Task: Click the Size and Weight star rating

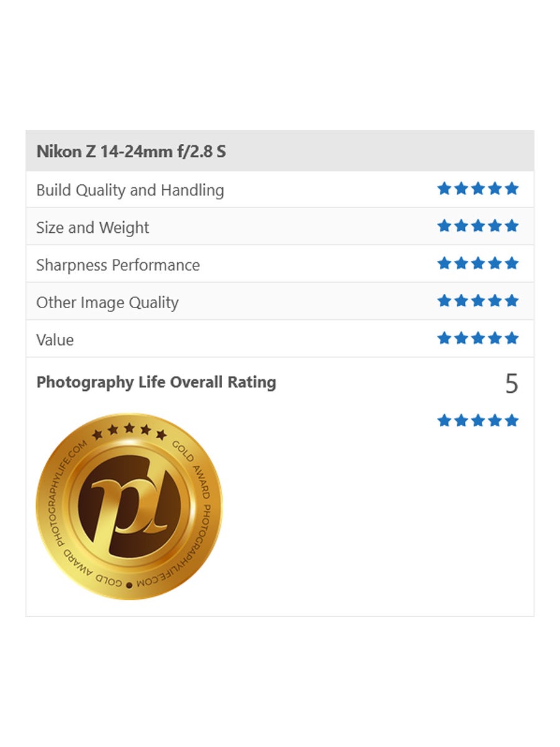Action: click(x=478, y=226)
